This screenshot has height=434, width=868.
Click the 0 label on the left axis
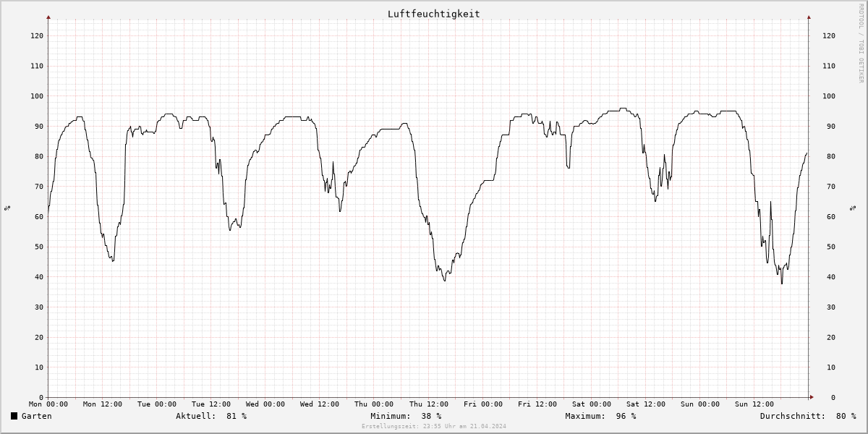41,397
